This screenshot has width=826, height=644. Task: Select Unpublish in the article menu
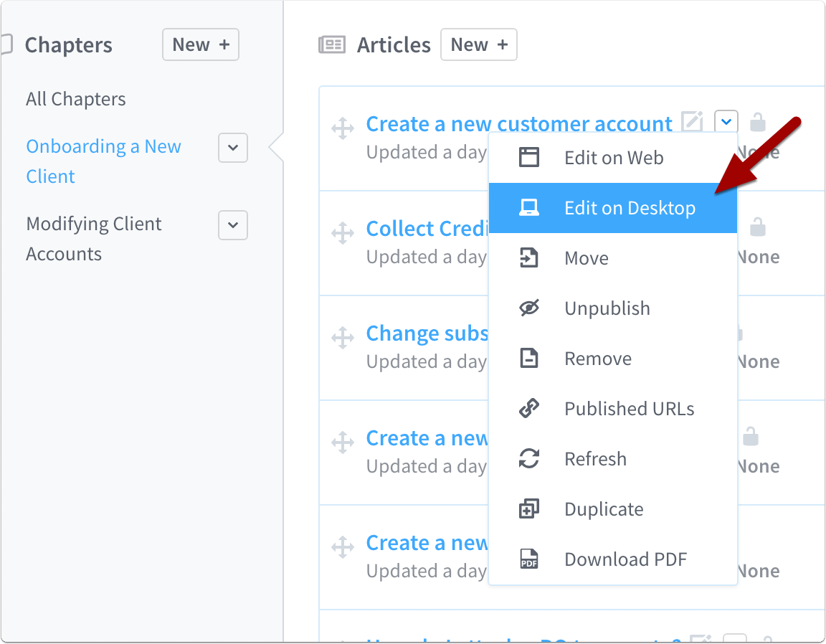point(612,308)
